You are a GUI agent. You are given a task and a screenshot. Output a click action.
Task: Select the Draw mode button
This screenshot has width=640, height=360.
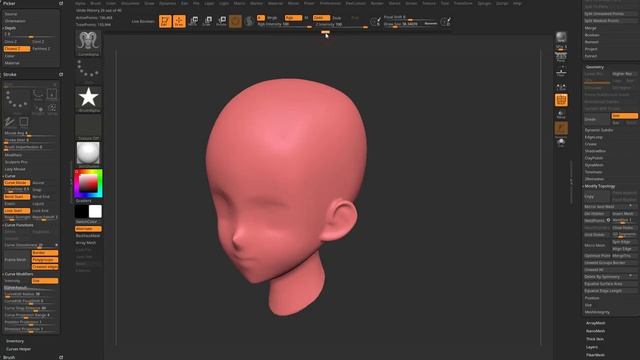[x=179, y=21]
